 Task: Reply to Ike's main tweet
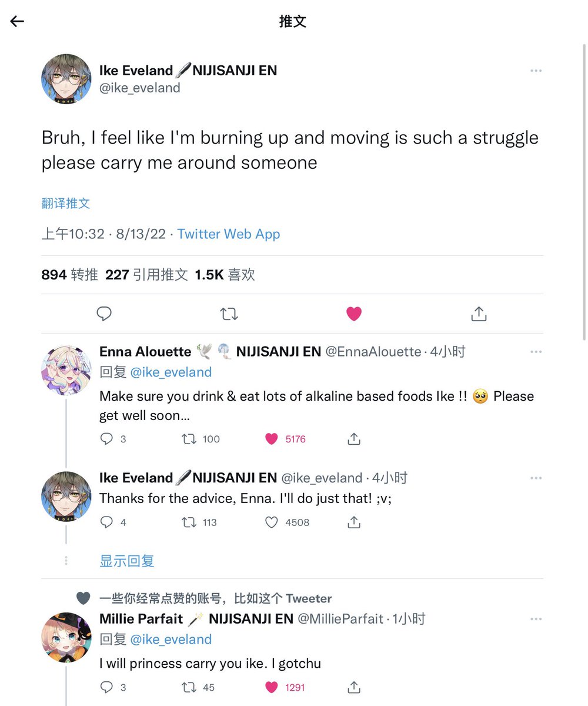[x=104, y=314]
